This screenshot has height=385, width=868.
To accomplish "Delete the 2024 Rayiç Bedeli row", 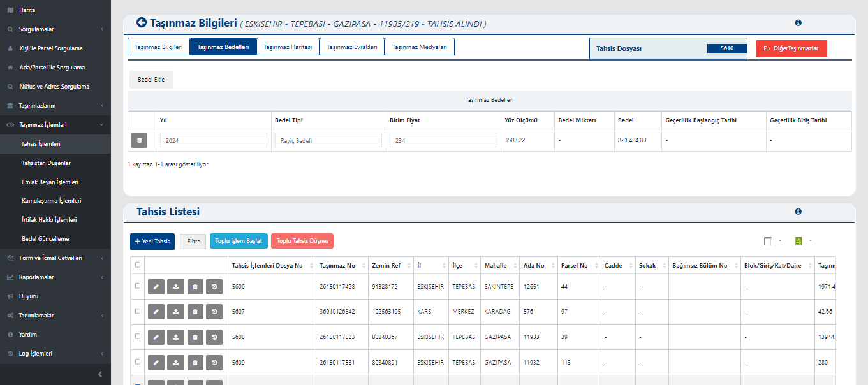I will pyautogui.click(x=139, y=140).
